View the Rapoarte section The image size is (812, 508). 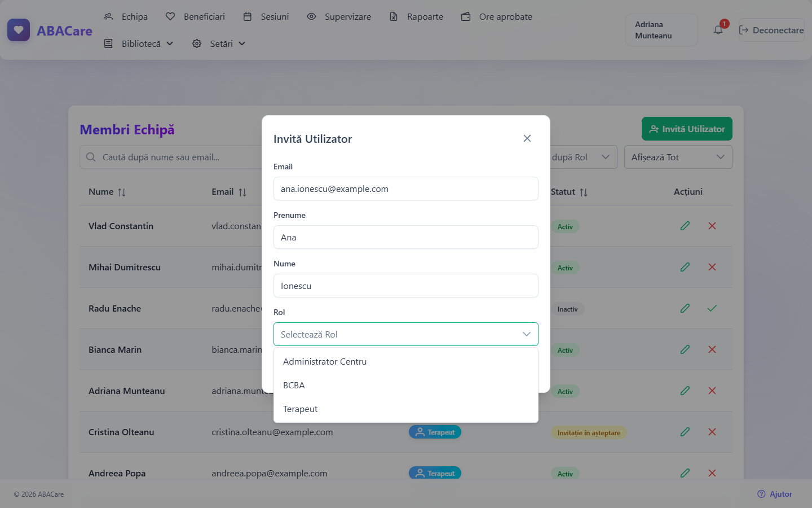coord(417,16)
